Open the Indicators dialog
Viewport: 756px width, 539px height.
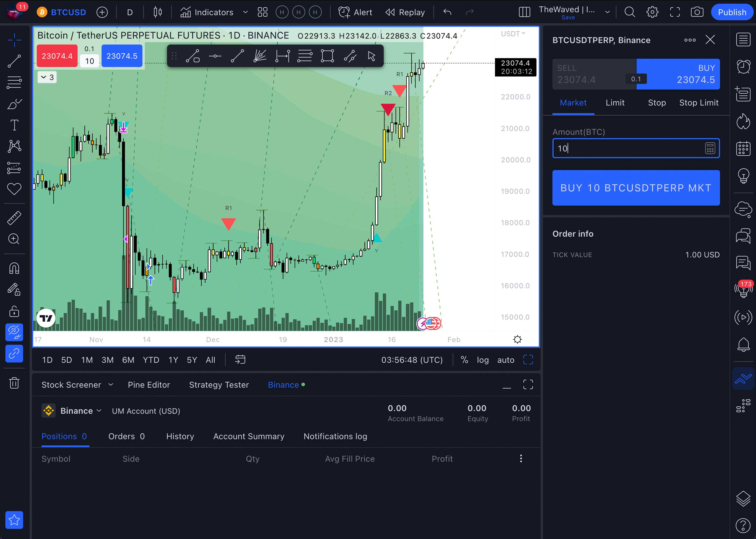coord(206,12)
